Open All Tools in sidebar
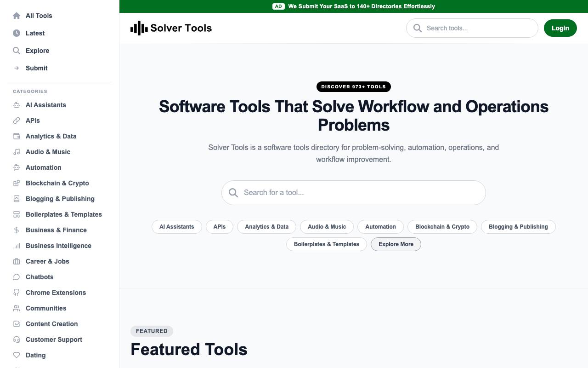 tap(60, 16)
